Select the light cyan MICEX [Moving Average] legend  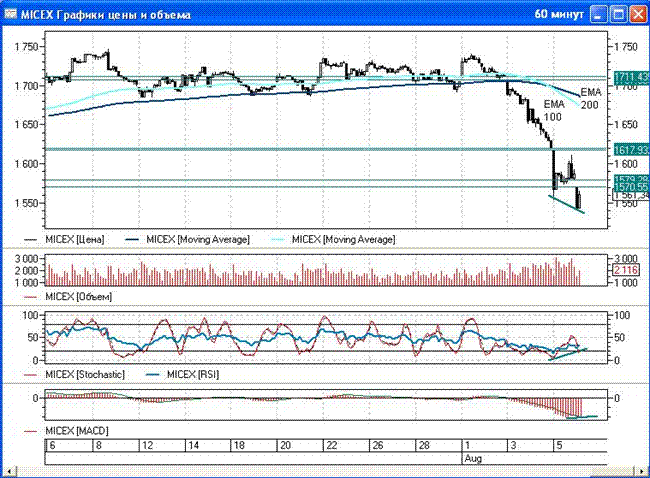345,240
